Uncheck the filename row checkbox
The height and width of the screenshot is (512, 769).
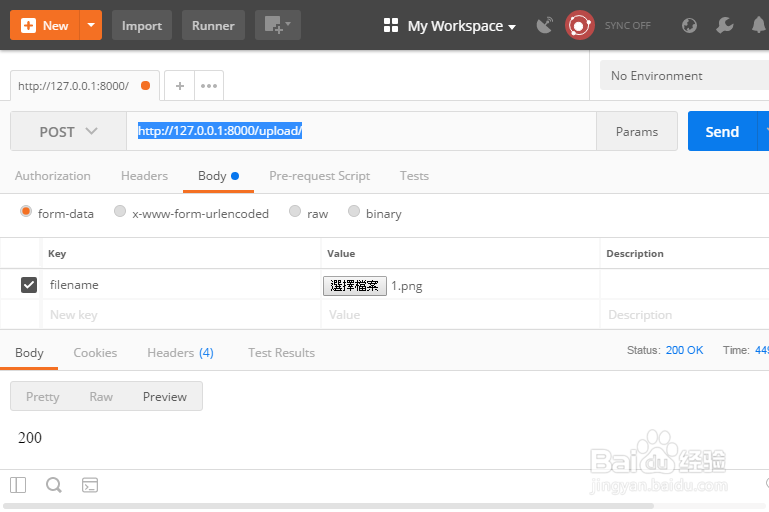[29, 284]
